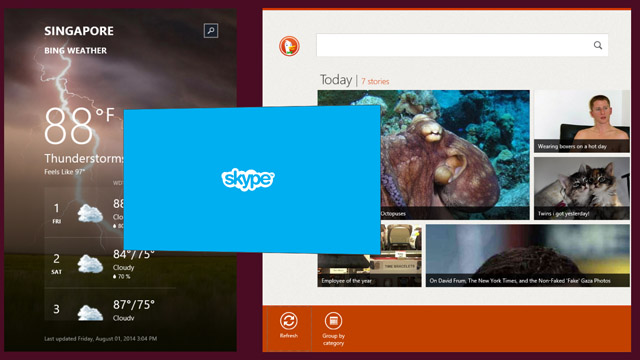This screenshot has height=360, width=640.
Task: Click the DuckDuckGo duck logo
Action: point(289,46)
